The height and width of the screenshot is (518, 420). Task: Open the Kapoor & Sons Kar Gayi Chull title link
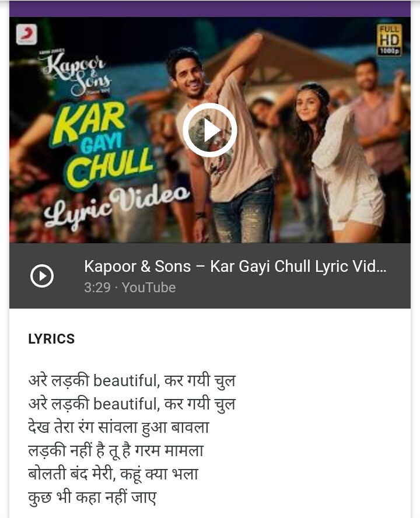click(235, 266)
